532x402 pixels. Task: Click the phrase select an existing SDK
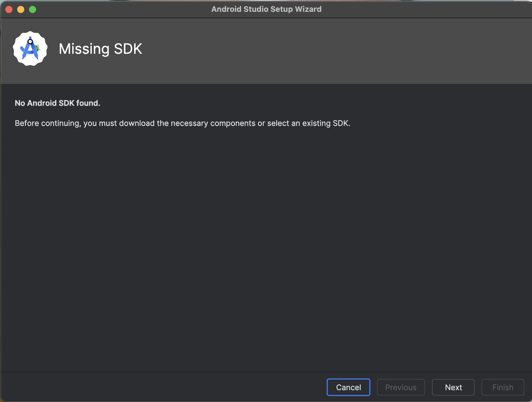pos(308,123)
